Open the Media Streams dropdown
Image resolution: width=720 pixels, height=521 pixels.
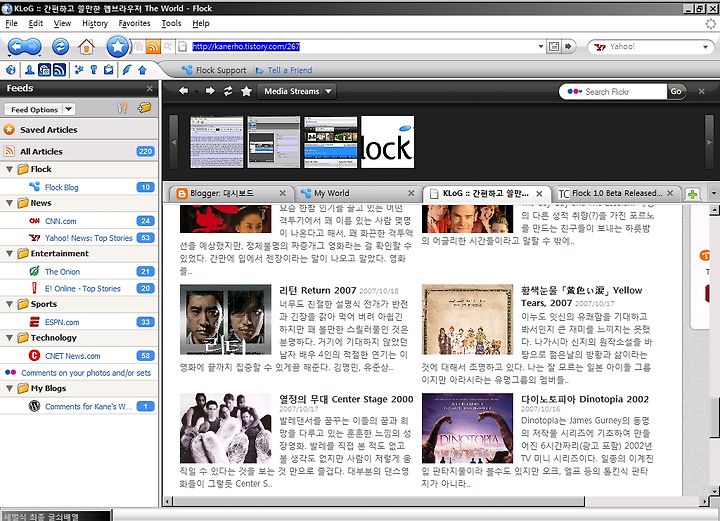click(x=297, y=91)
